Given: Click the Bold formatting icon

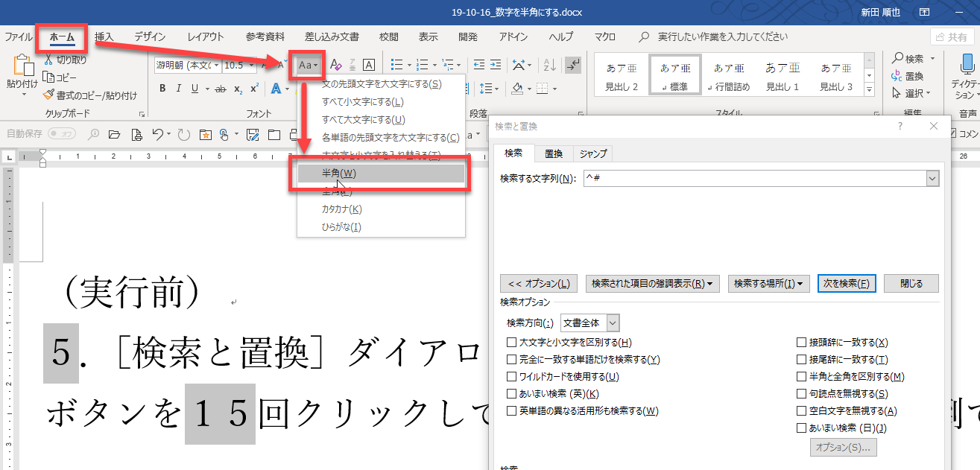Looking at the screenshot, I should click(162, 89).
